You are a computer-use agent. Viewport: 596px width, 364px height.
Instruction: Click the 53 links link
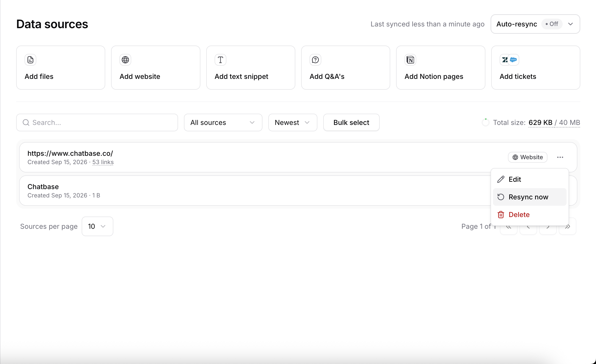103,162
